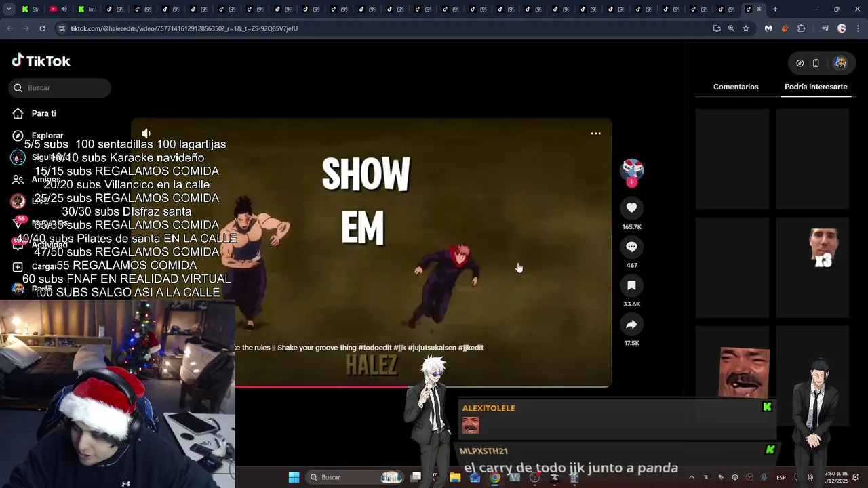This screenshot has height=488, width=868.
Task: Open the Chrome profile avatar
Action: pos(842,28)
